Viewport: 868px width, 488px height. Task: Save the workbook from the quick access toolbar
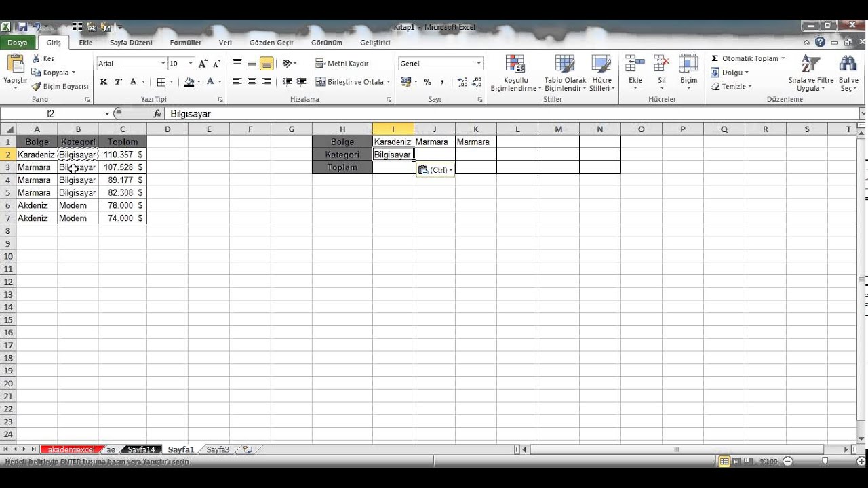pos(22,27)
